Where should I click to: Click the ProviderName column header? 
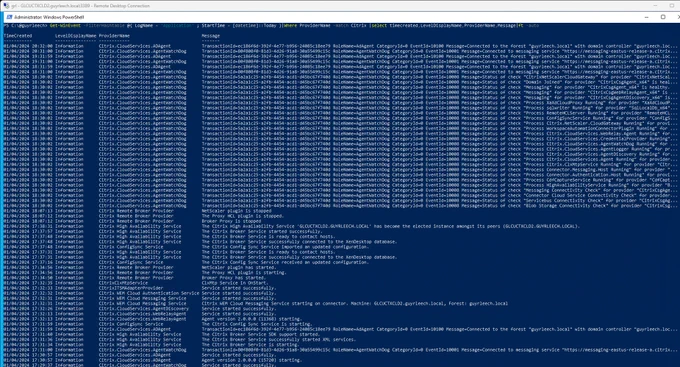[114, 36]
